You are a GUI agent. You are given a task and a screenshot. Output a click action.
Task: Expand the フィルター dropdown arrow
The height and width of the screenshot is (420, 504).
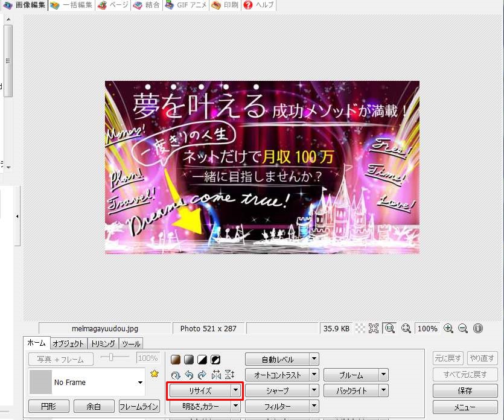click(314, 407)
